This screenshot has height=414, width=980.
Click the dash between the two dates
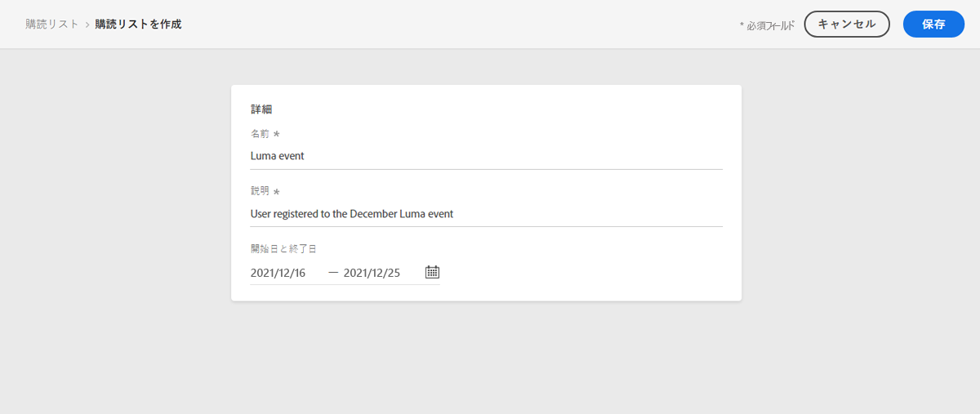333,274
